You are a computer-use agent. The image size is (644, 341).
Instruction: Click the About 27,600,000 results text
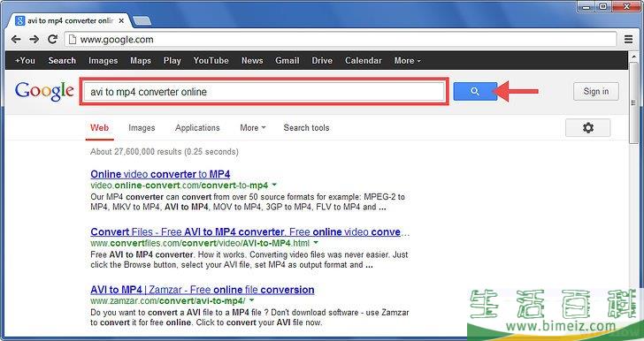[x=165, y=151]
